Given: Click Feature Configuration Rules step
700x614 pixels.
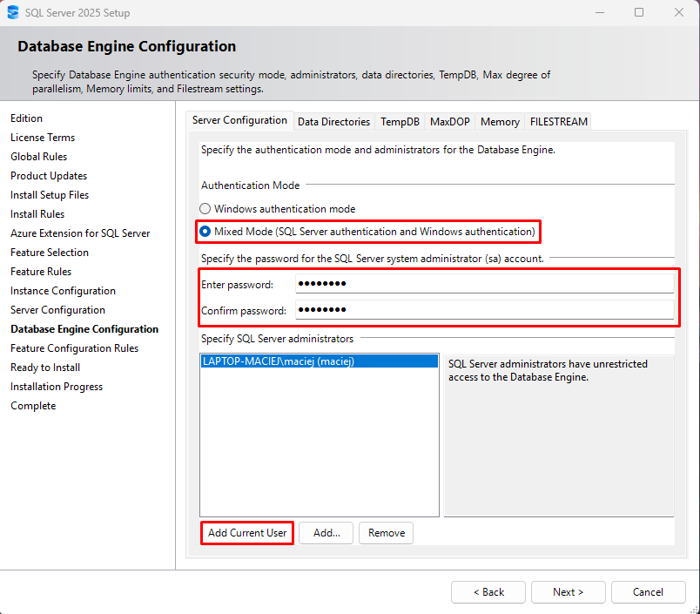Looking at the screenshot, I should tap(75, 348).
